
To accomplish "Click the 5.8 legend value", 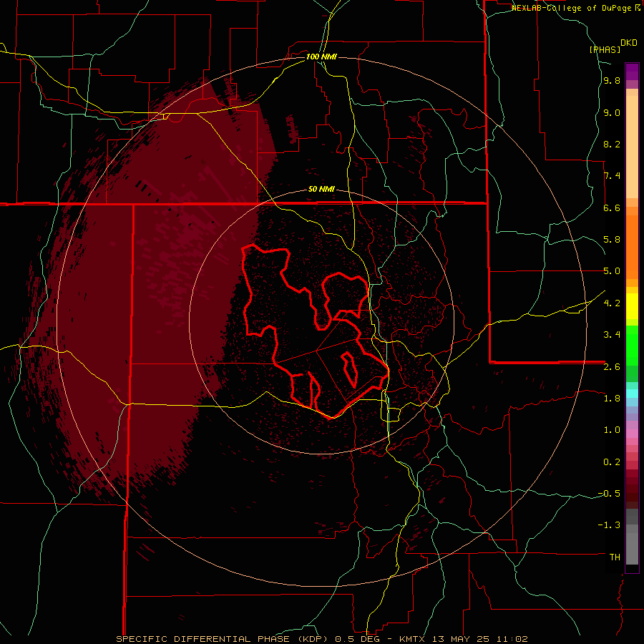I will click(x=612, y=240).
